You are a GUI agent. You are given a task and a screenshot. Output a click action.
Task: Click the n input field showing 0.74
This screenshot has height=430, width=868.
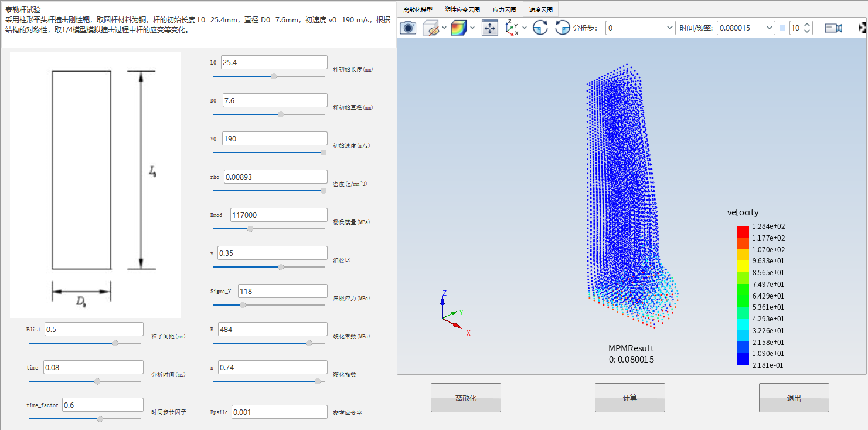point(272,367)
